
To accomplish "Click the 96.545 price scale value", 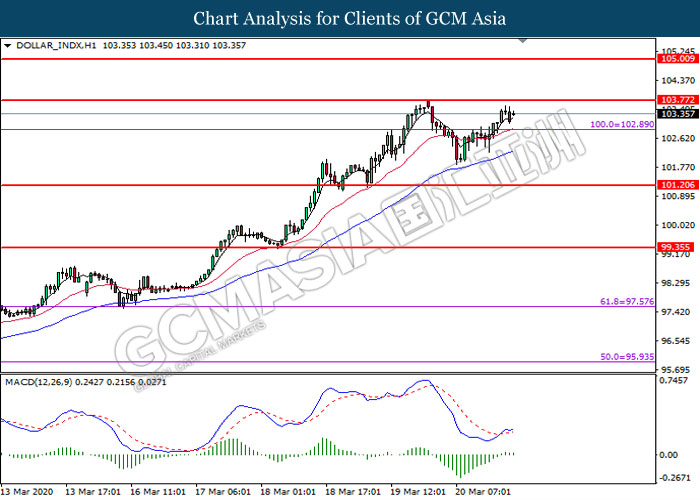I will [678, 341].
